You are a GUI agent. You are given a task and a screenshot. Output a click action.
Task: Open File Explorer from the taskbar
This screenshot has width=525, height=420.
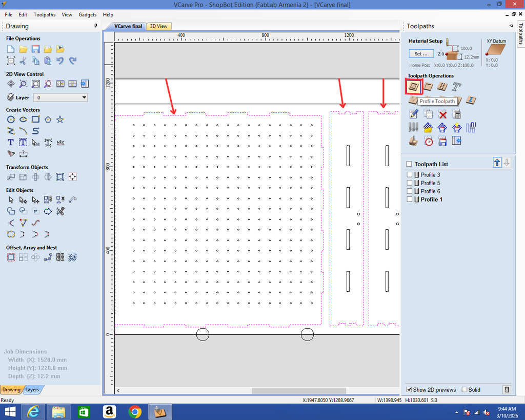coord(58,412)
